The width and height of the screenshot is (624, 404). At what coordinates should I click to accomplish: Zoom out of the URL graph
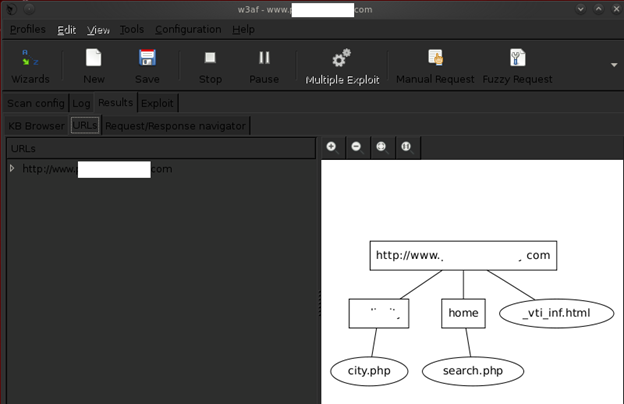click(x=356, y=147)
